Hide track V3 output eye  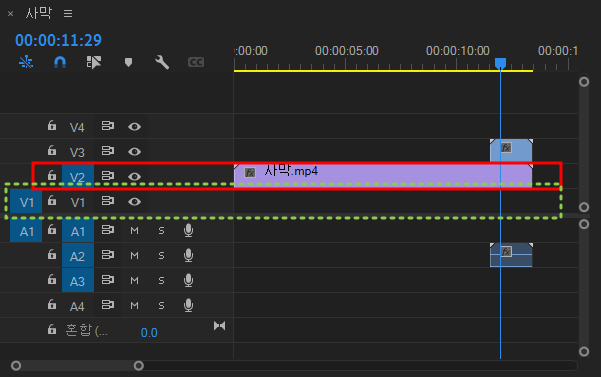click(x=134, y=152)
